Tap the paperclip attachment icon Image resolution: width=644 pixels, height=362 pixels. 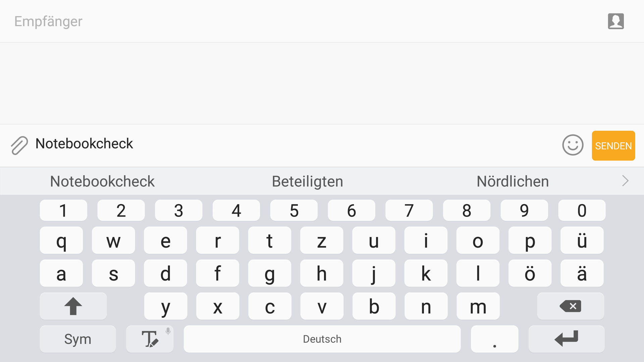point(19,145)
